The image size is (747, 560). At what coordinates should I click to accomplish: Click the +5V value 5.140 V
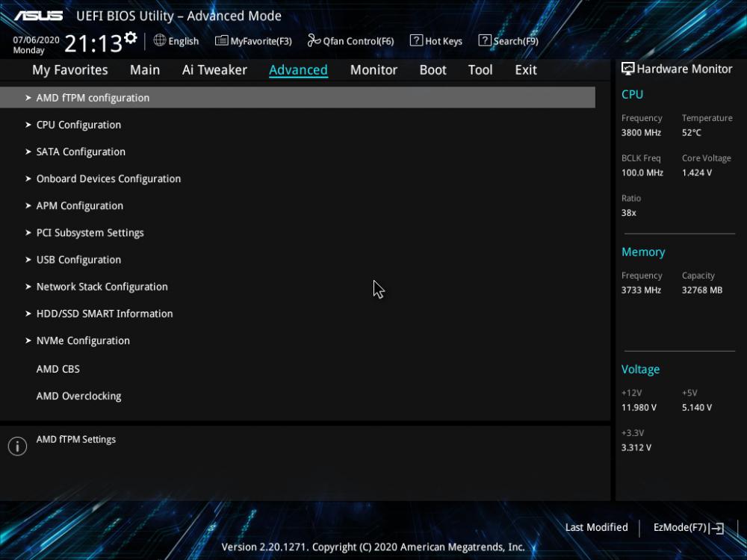[696, 408]
